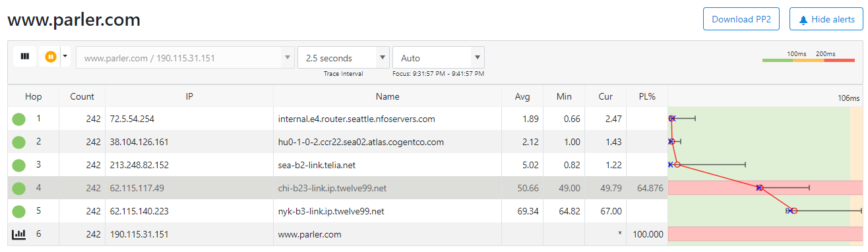Click the 64.876 packet loss value
The image size is (868, 252).
(x=650, y=188)
